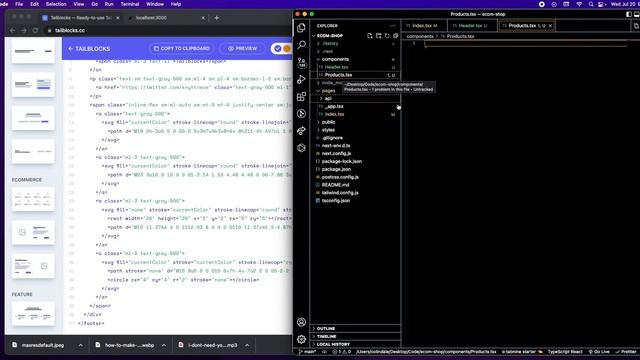Expand the TIMELINE section

point(355,336)
